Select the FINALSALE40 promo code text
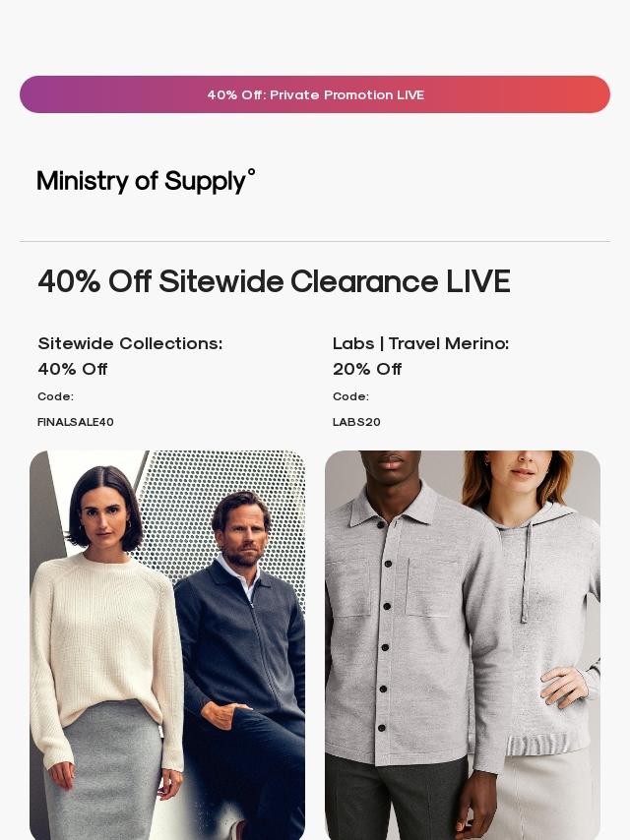 click(76, 422)
